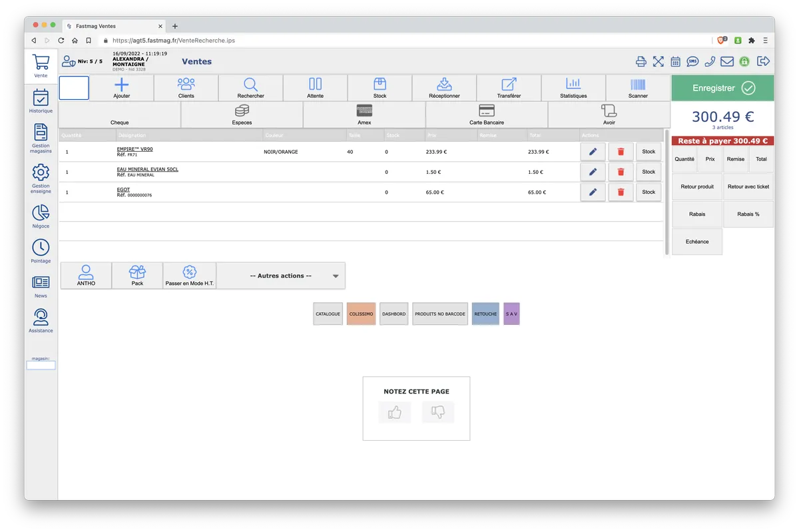Click the blue RETOUCHE button
Viewport: 799px width, 532px height.
click(485, 314)
